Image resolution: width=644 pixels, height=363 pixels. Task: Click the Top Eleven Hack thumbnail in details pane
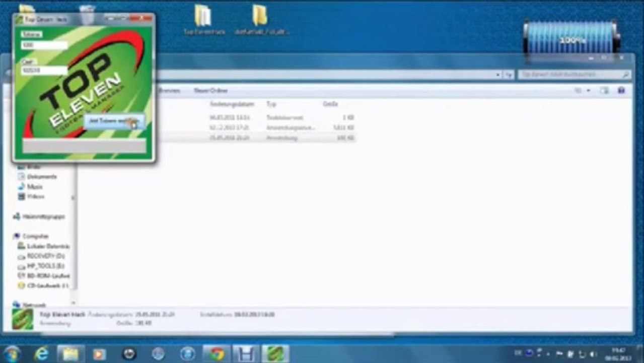(23, 319)
